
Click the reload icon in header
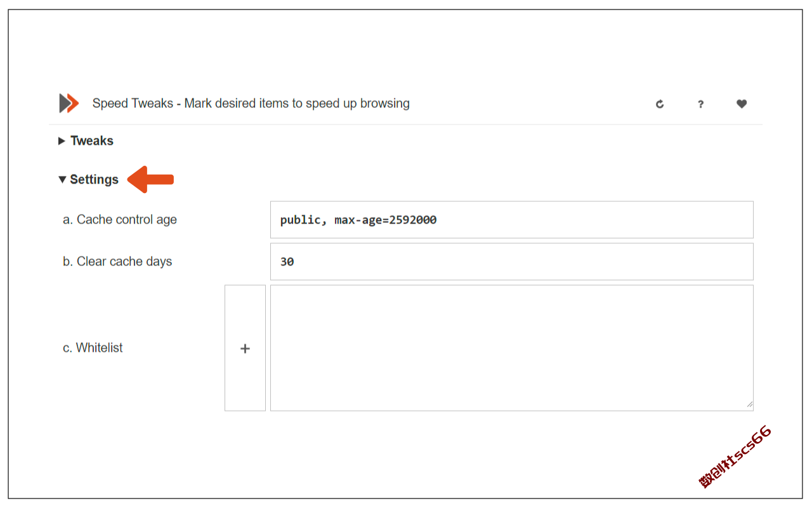tap(660, 104)
